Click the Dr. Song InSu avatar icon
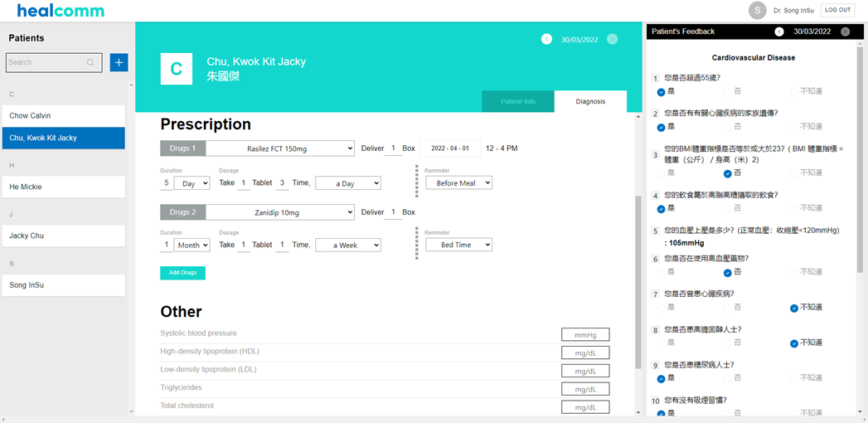868x423 pixels. 757,10
